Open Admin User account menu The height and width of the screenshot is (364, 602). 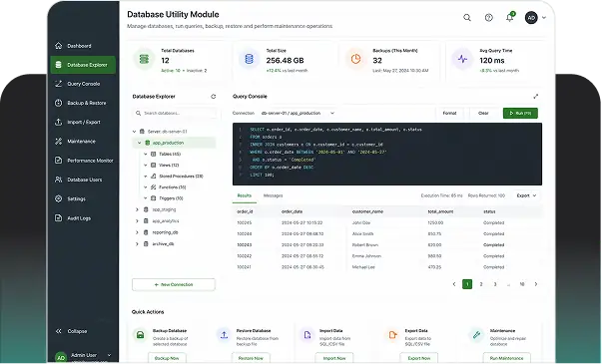83,356
